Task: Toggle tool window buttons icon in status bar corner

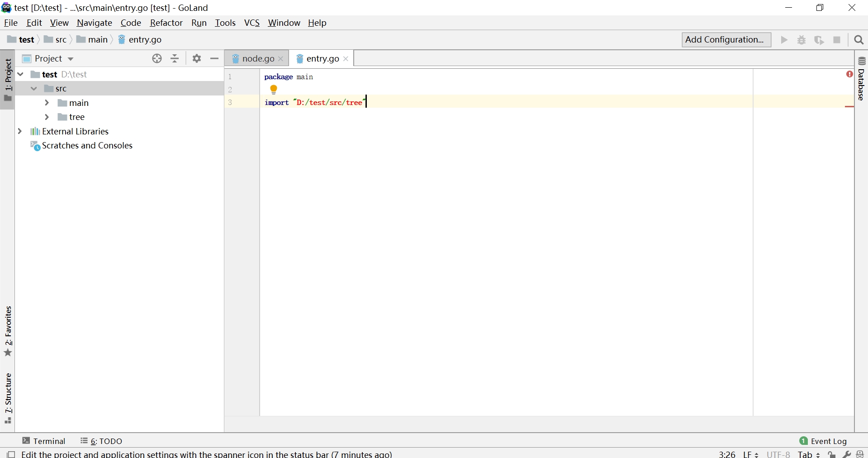Action: pos(11,454)
